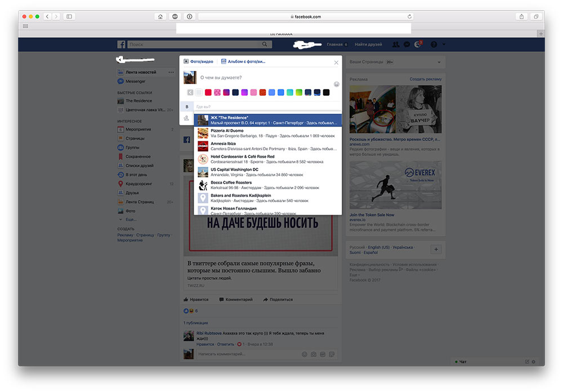Click the Нравится button under post
This screenshot has width=563, height=392.
pos(196,299)
